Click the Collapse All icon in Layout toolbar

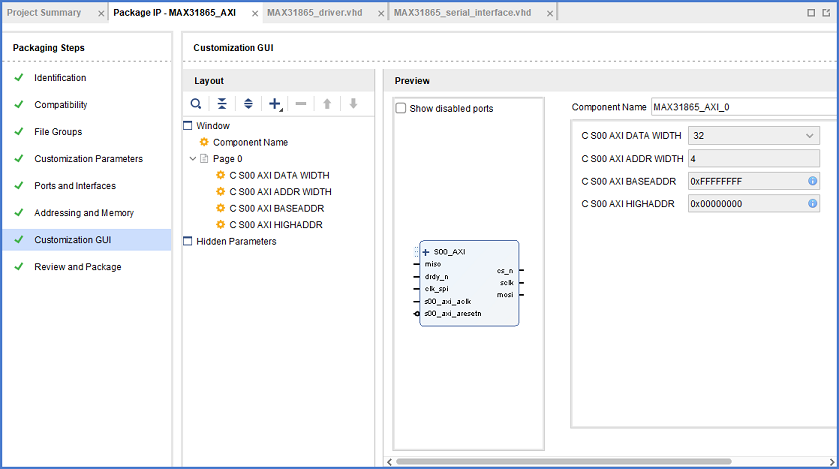click(x=222, y=104)
